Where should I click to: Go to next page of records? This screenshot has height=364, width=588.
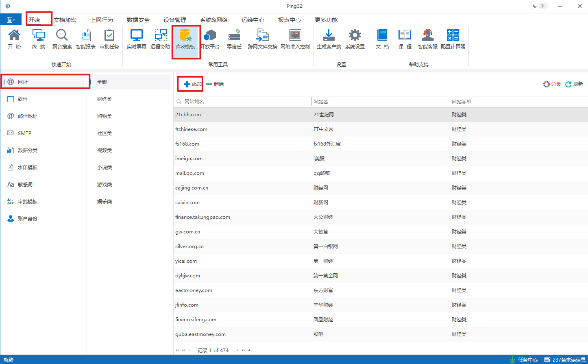click(237, 350)
